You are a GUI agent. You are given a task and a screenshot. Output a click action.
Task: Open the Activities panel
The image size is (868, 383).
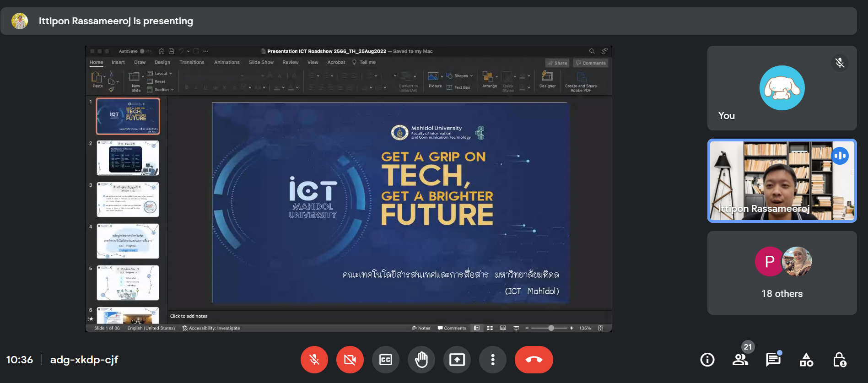coord(806,360)
